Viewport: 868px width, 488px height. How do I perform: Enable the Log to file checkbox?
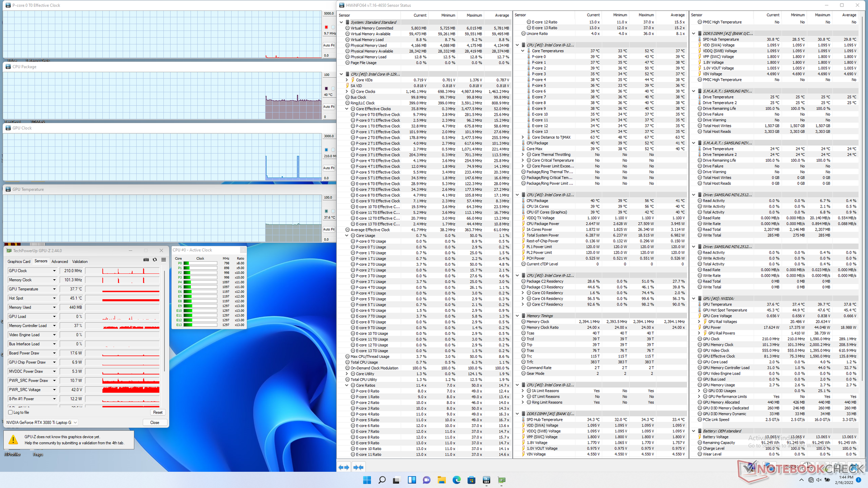coord(10,412)
